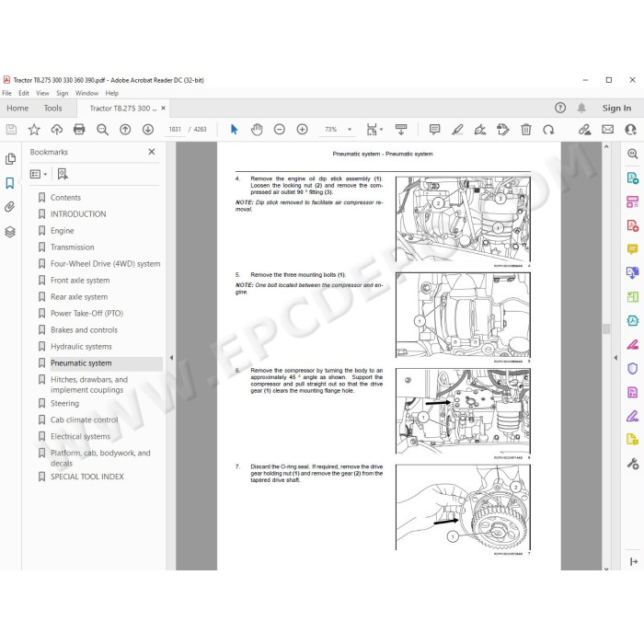This screenshot has width=644, height=644.
Task: Send file by email envelope icon
Action: point(608,130)
